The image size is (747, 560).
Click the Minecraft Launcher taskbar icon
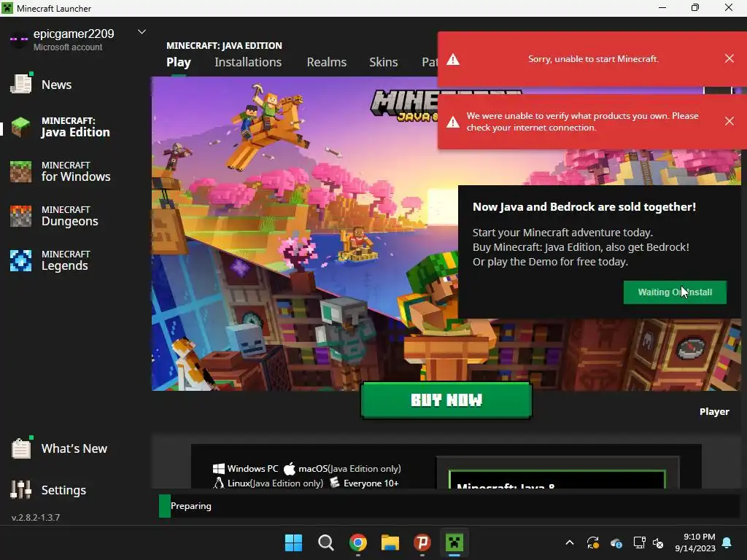pos(454,542)
